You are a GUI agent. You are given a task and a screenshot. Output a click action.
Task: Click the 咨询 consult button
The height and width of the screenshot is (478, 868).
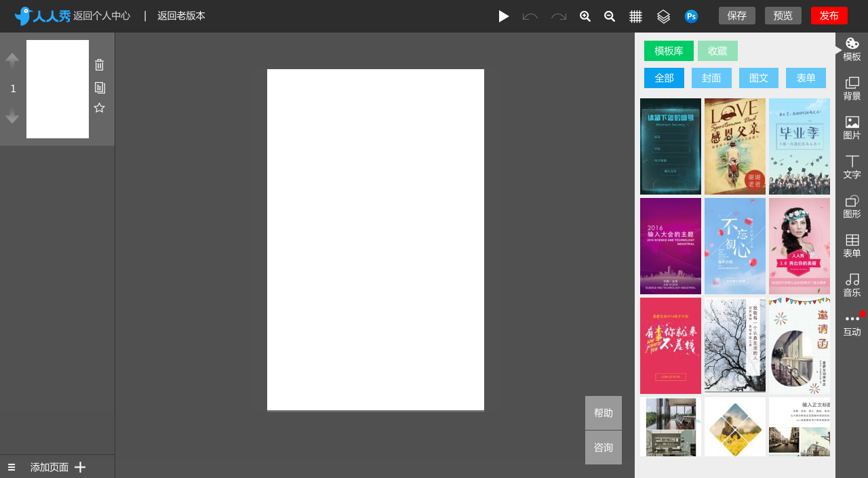(604, 447)
